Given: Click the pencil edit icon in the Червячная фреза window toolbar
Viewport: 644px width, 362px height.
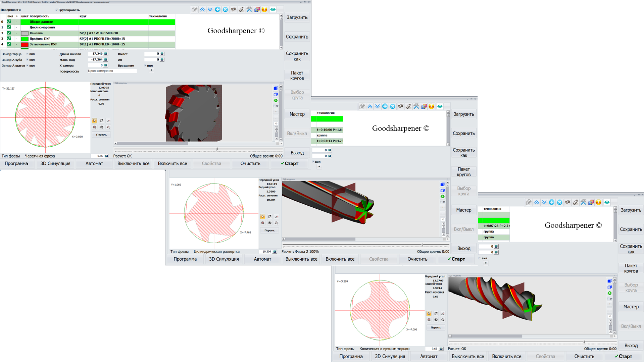Looking at the screenshot, I should 195,9.
